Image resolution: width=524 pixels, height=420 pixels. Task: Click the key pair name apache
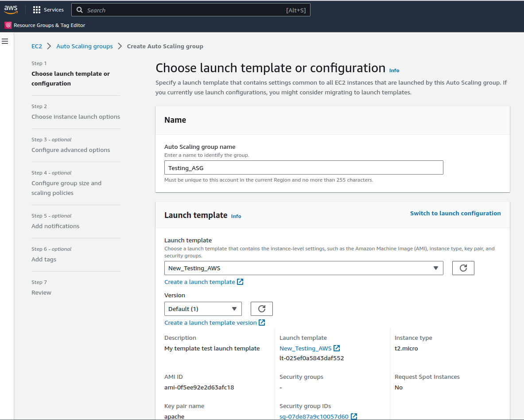tap(174, 416)
